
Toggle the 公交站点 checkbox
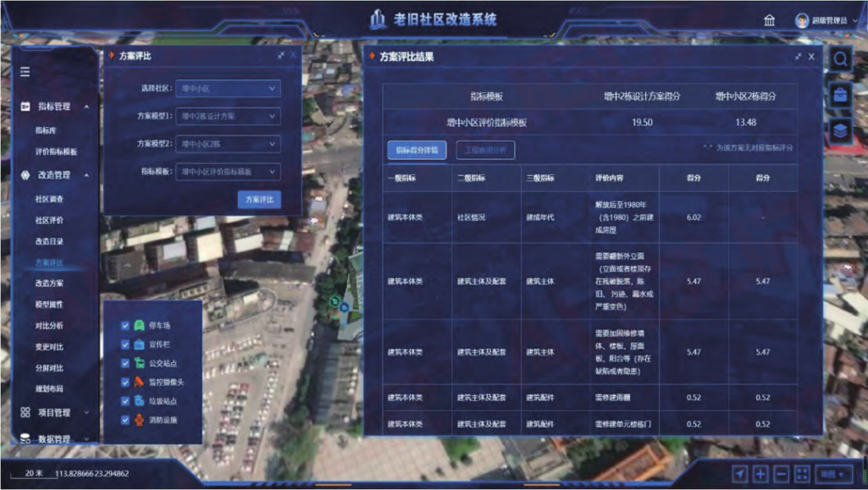[125, 363]
